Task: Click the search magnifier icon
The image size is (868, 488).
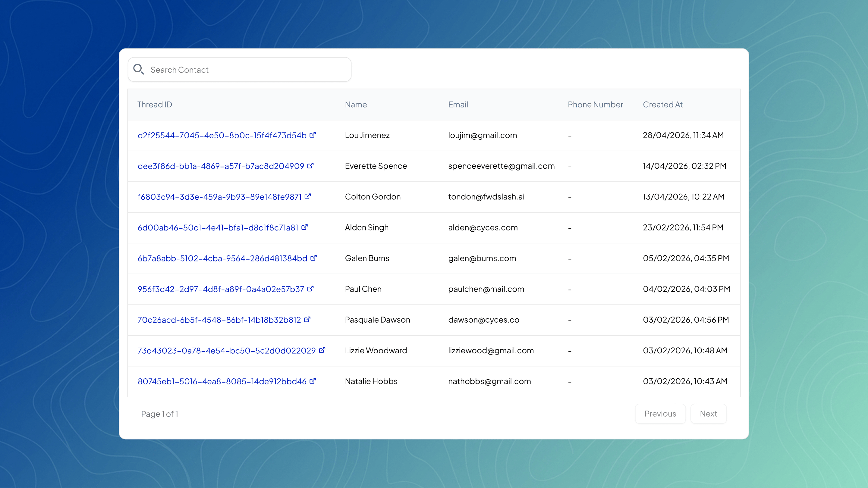Action: point(139,69)
